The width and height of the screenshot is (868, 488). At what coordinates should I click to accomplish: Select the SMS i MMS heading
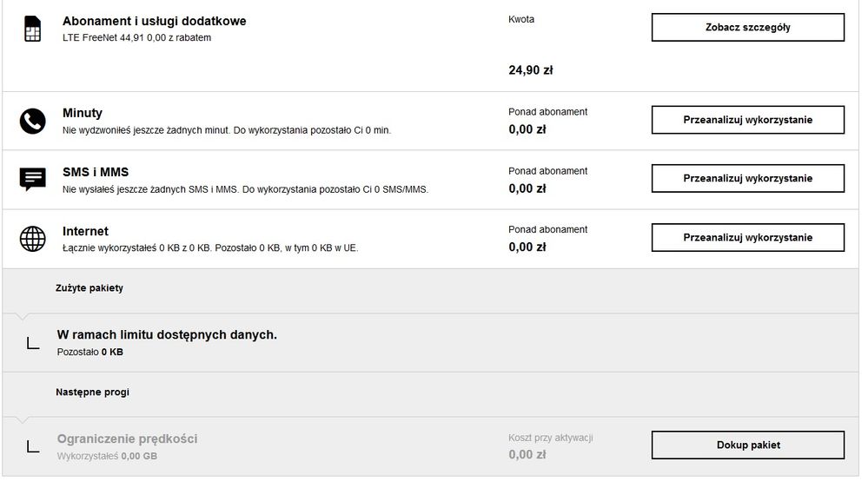point(96,172)
